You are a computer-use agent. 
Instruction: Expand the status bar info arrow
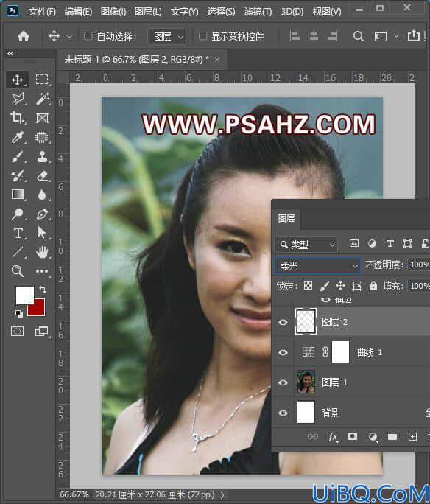223,495
